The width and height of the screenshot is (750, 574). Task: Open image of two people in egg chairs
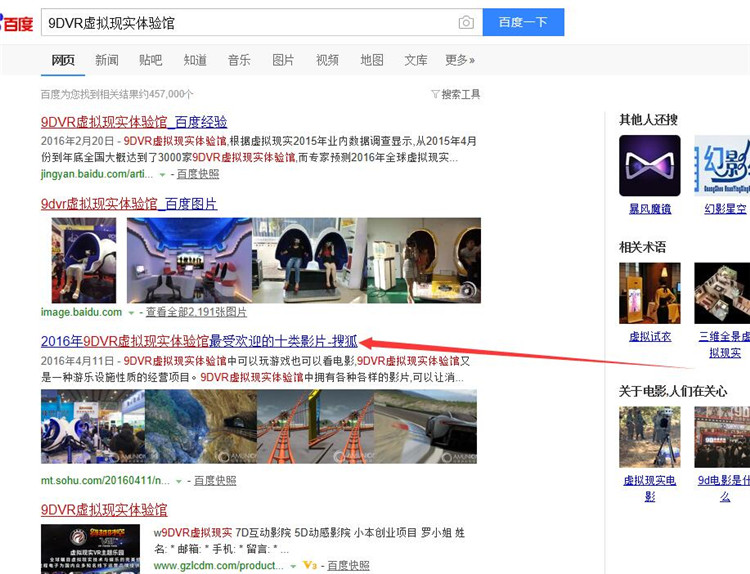[309, 260]
